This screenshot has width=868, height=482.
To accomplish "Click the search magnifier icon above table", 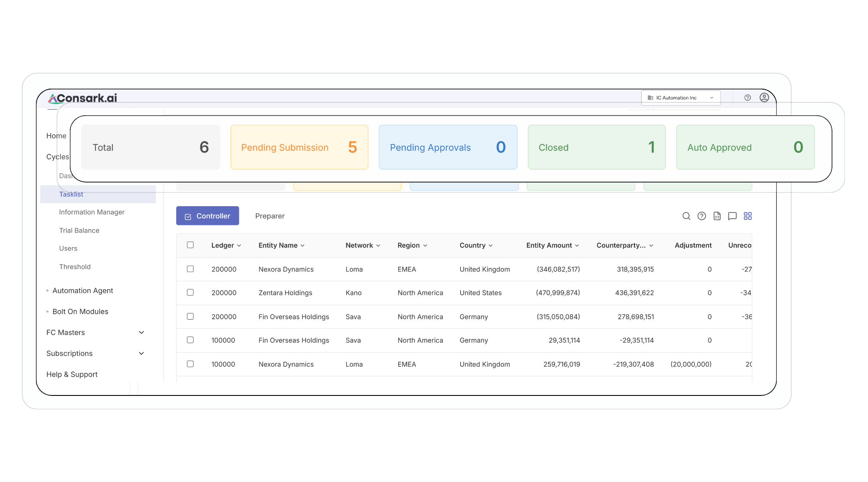I will click(x=686, y=216).
